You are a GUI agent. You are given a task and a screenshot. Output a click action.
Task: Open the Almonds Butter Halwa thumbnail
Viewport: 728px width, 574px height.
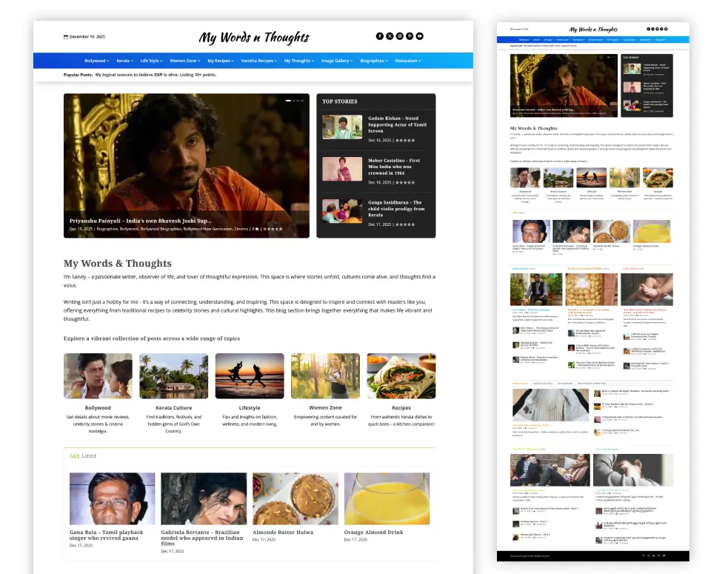[x=295, y=498]
